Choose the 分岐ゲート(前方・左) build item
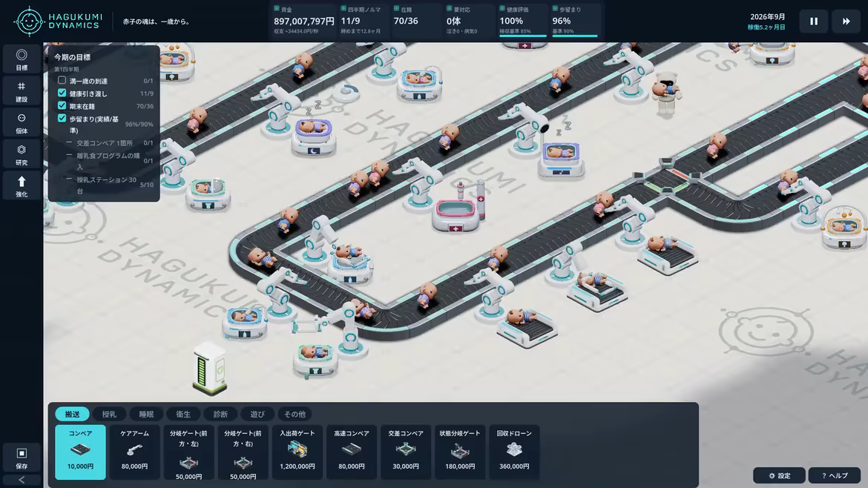The height and width of the screenshot is (488, 868). pos(188,452)
